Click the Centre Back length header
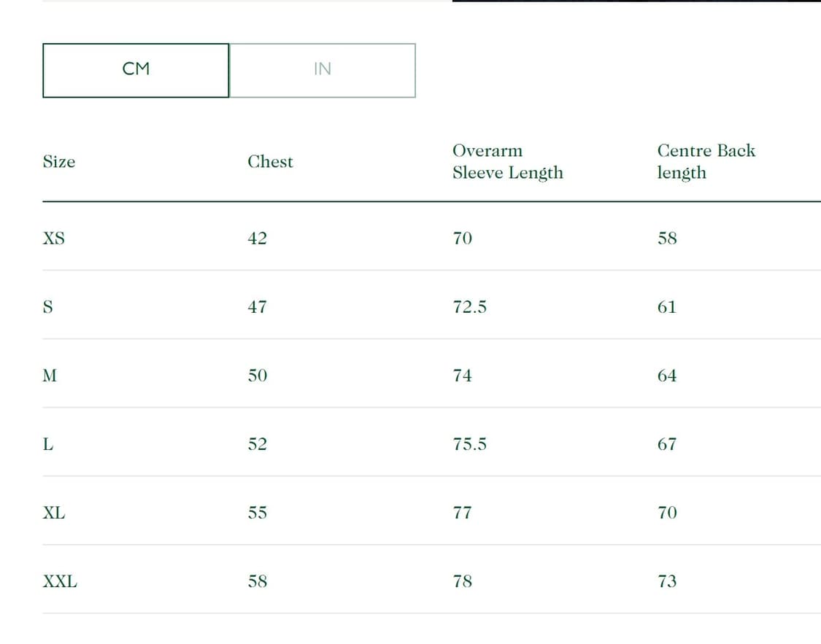This screenshot has height=644, width=821. coord(706,162)
